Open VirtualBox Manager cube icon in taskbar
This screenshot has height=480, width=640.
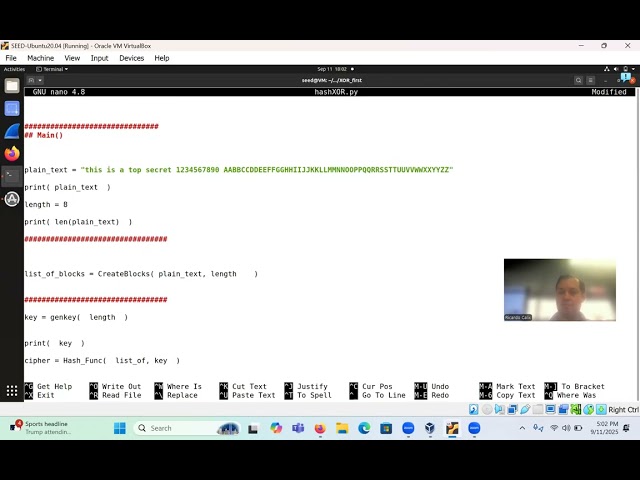(x=430, y=428)
